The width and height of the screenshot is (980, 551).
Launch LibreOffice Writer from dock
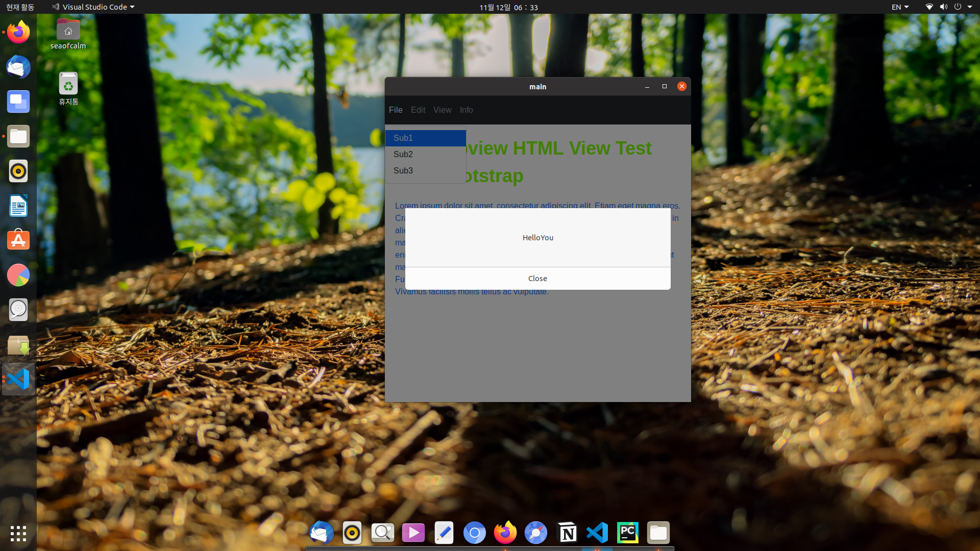(x=18, y=206)
